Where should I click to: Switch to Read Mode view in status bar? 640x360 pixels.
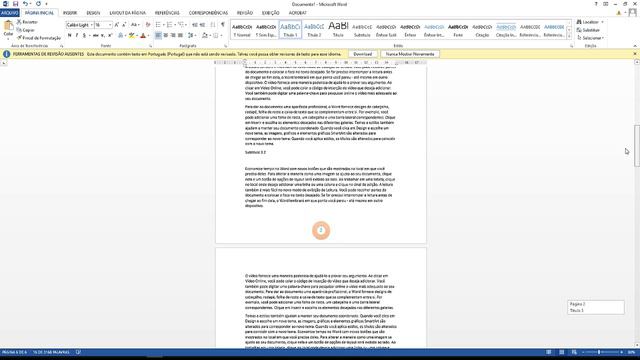tap(549, 352)
